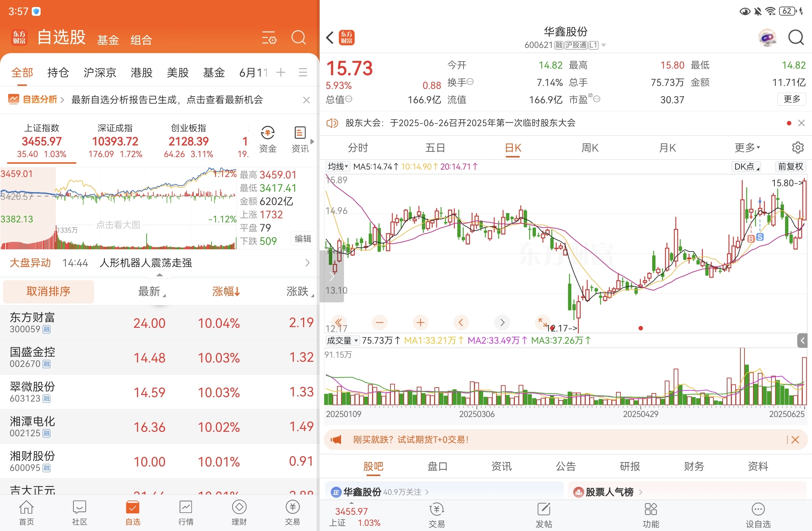
Task: Switch the 涨跌 column display
Action: 300,291
